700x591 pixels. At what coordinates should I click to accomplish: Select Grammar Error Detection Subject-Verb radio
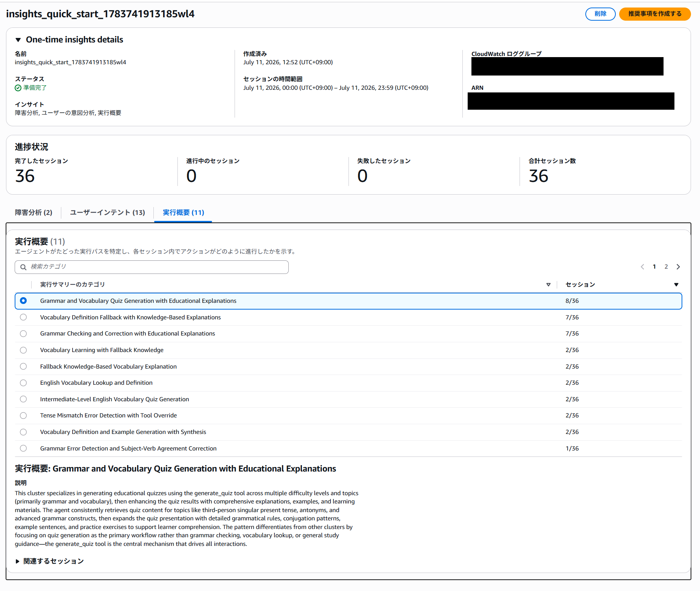(x=23, y=449)
